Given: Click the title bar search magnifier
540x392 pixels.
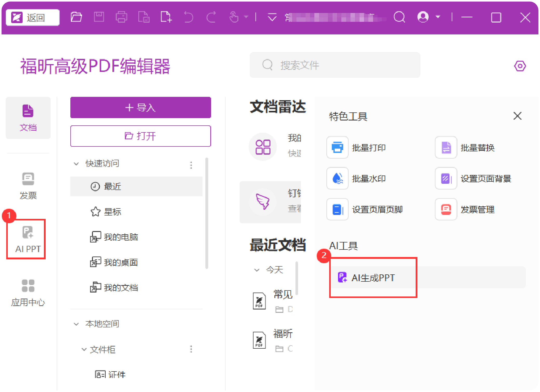Looking at the screenshot, I should tap(399, 17).
